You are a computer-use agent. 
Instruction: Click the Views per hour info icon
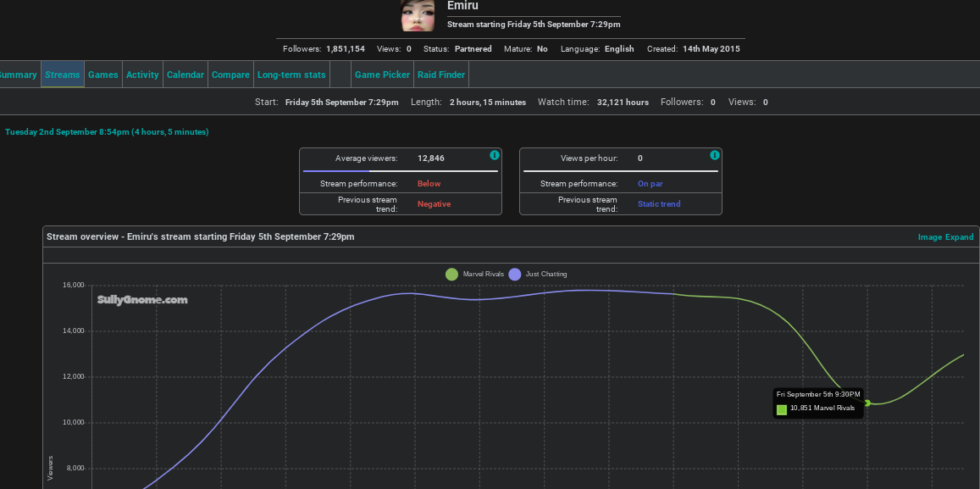pos(715,155)
